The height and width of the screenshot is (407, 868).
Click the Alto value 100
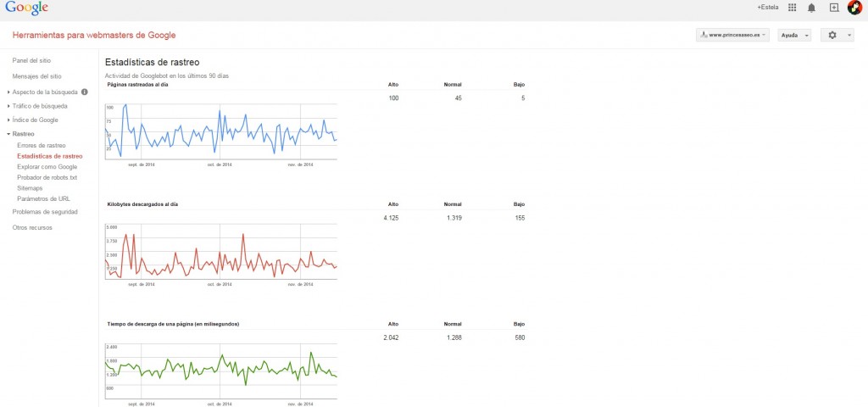click(393, 98)
